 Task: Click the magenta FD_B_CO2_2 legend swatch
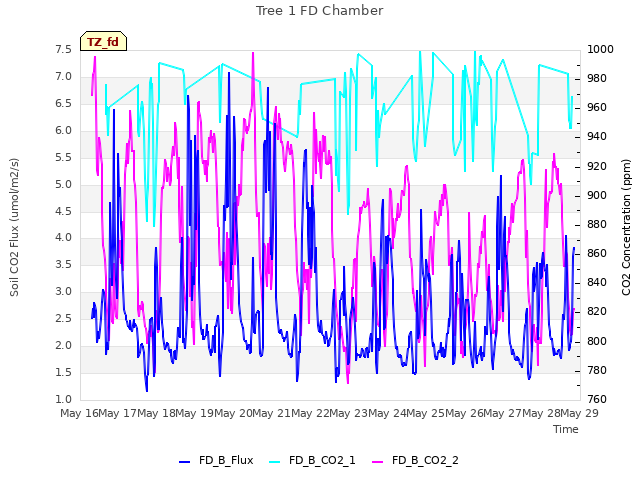pos(378,462)
